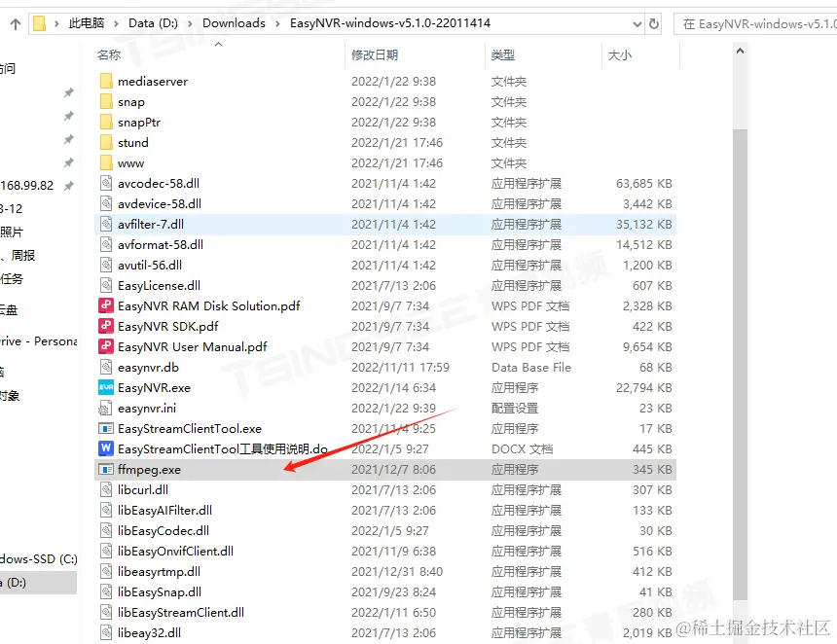The width and height of the screenshot is (837, 644).
Task: Click the Up arrow navigation button
Action: point(16,24)
